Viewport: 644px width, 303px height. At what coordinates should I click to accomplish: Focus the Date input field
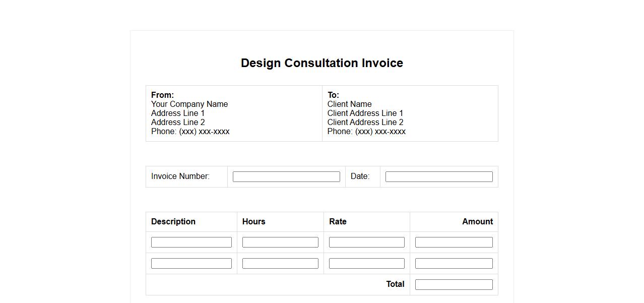point(439,176)
